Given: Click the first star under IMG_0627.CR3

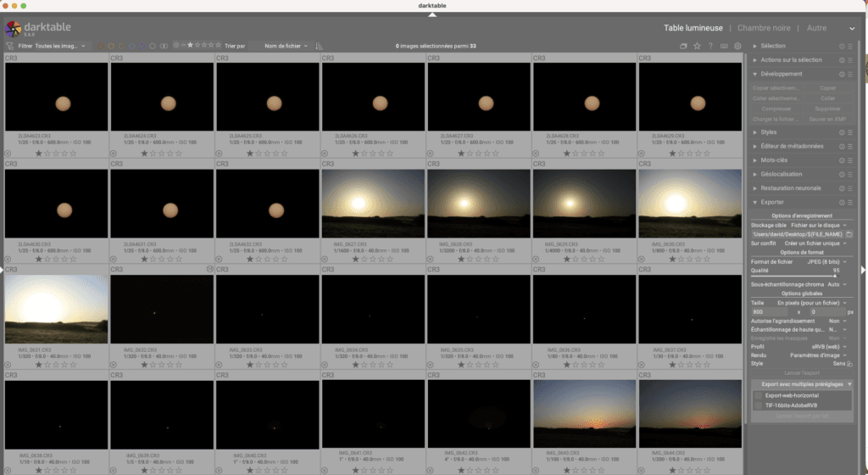Looking at the screenshot, I should tap(355, 259).
